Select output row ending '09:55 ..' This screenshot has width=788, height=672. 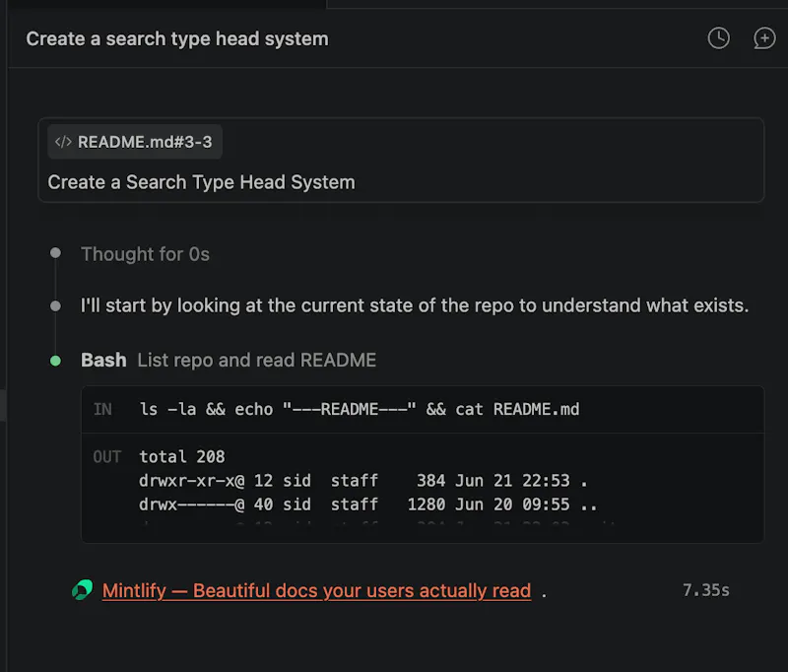368,504
